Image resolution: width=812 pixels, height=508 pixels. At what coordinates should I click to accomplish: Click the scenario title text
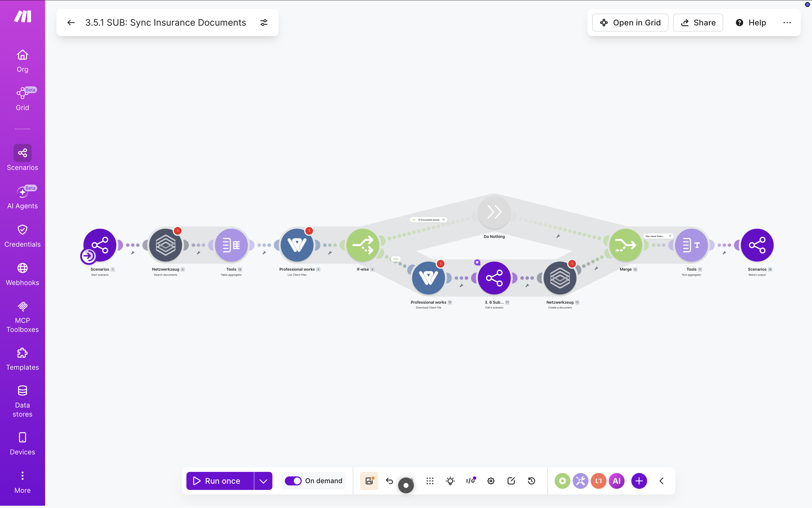(166, 23)
